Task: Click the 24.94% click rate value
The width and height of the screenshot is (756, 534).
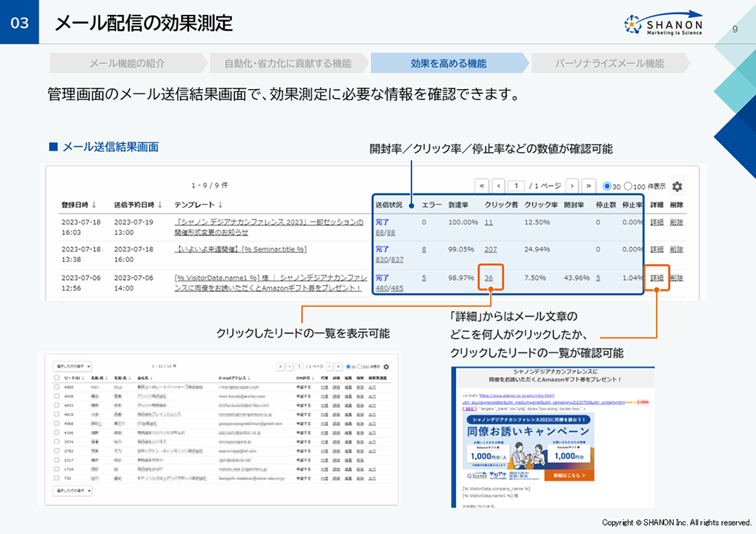Action: click(x=537, y=249)
